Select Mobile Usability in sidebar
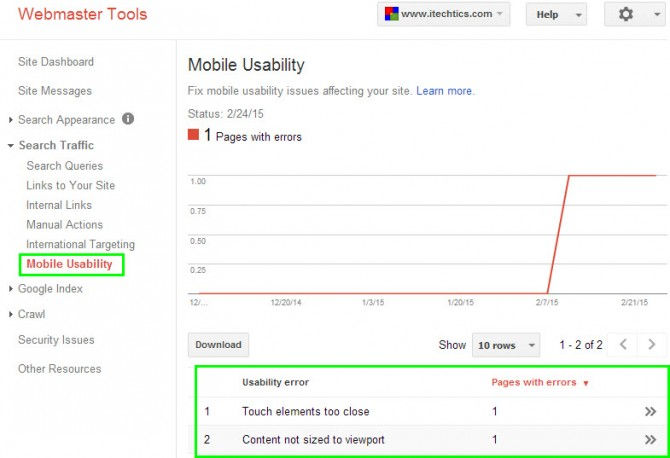 click(70, 264)
